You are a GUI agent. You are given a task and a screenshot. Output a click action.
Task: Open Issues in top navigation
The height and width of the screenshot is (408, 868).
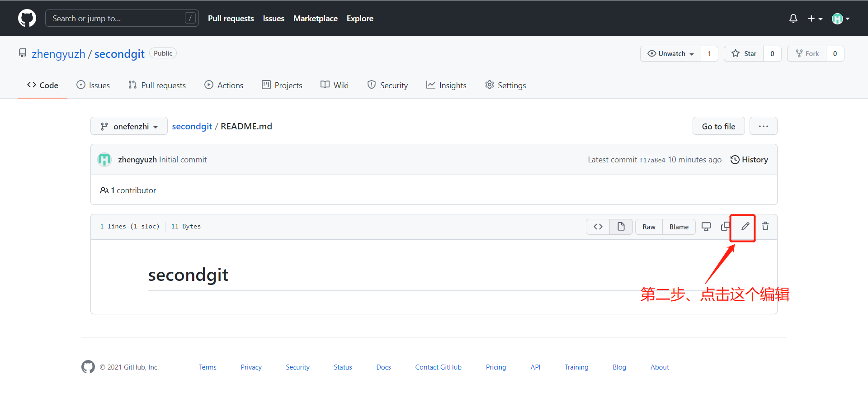[x=274, y=19]
